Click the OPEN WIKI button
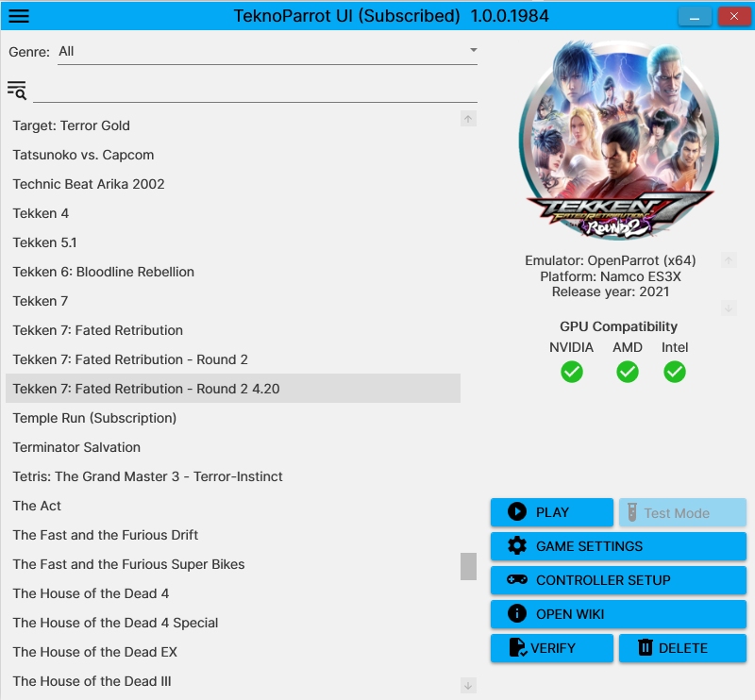This screenshot has height=700, width=755. coord(619,614)
